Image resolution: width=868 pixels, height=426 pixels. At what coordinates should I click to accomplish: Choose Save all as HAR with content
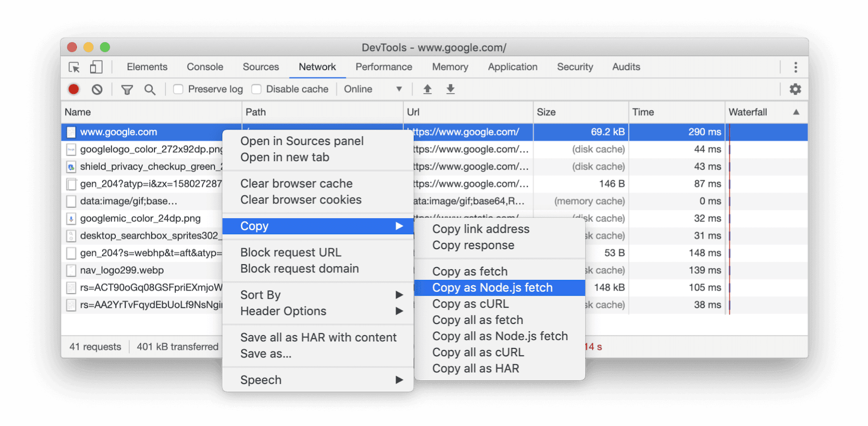click(x=318, y=338)
